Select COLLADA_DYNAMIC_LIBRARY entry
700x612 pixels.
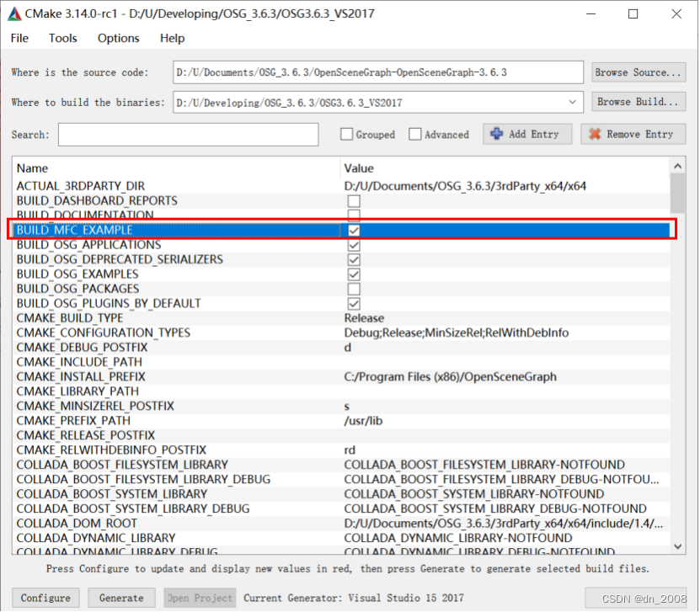pyautogui.click(x=96, y=539)
